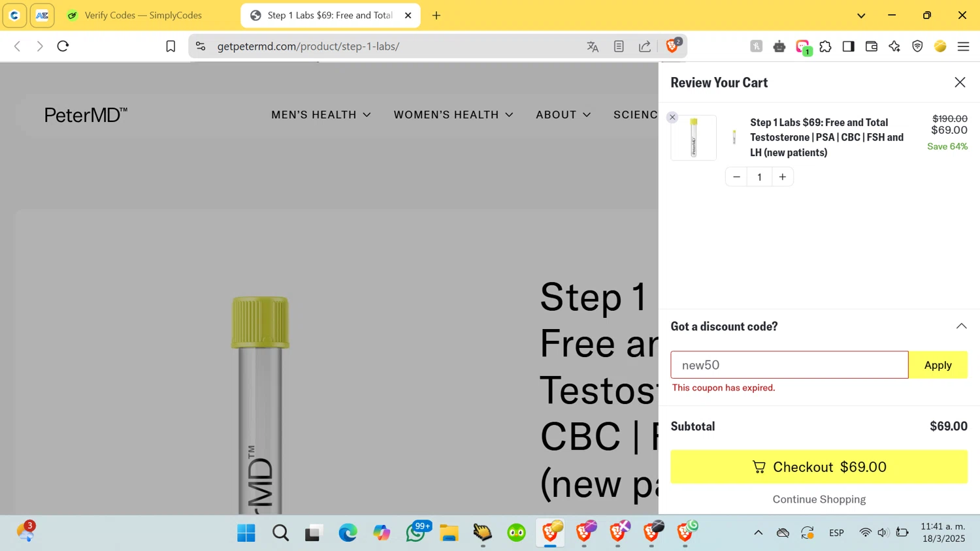Share this page icon
980x551 pixels.
click(x=645, y=46)
